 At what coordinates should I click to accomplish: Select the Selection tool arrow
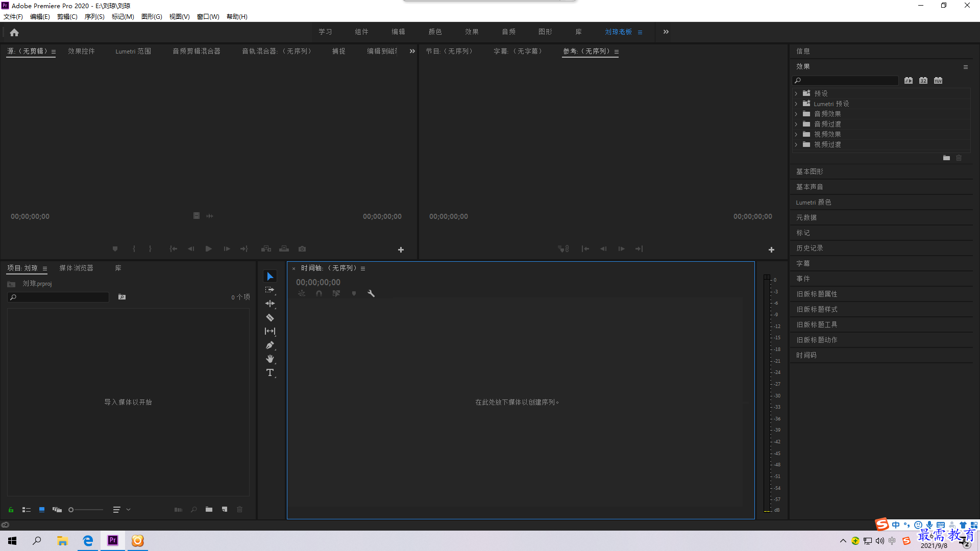tap(270, 276)
